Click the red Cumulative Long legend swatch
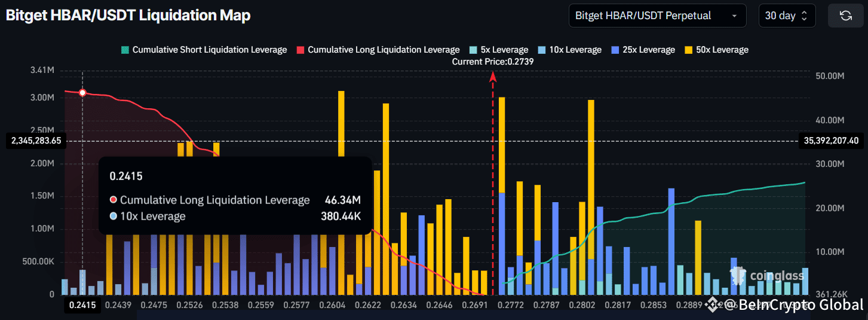Screen dimensions: 868x320 300,50
